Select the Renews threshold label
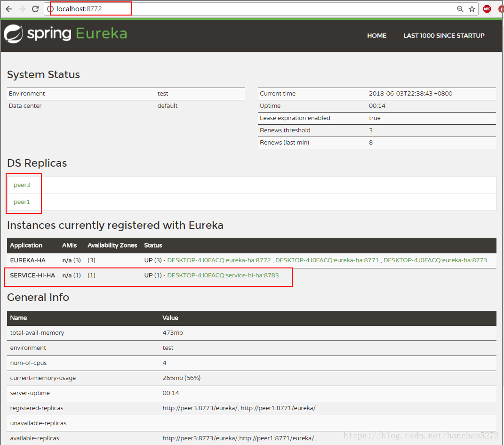Viewport: 504px width, 445px height. (285, 130)
